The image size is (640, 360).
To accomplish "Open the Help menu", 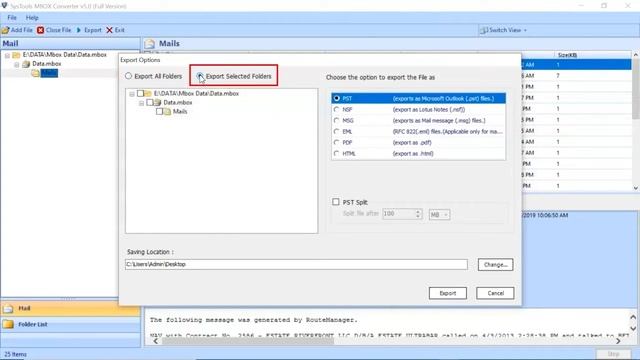I will point(32,18).
